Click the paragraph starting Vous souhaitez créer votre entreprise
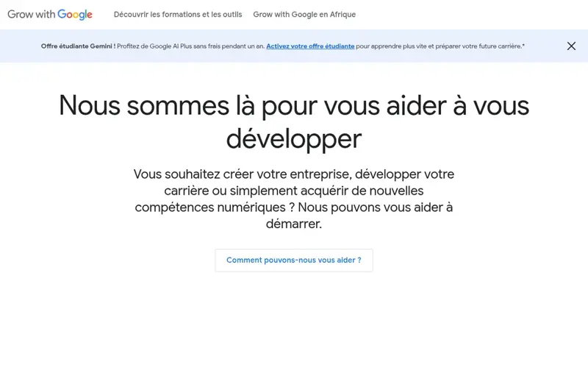Image resolution: width=588 pixels, height=368 pixels. tap(293, 199)
